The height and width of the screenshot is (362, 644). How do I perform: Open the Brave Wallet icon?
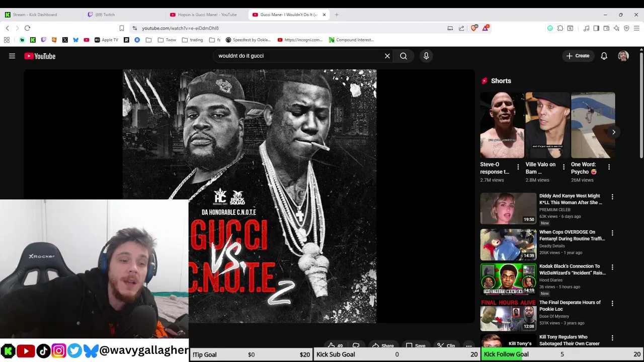click(606, 28)
